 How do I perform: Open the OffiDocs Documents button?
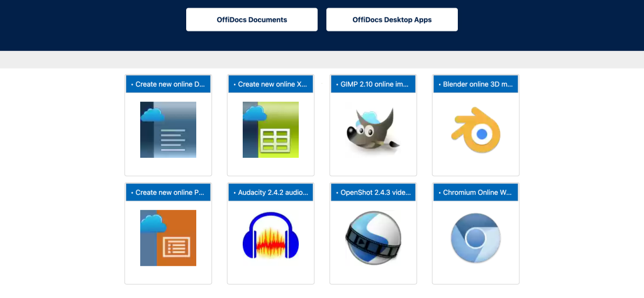click(252, 19)
